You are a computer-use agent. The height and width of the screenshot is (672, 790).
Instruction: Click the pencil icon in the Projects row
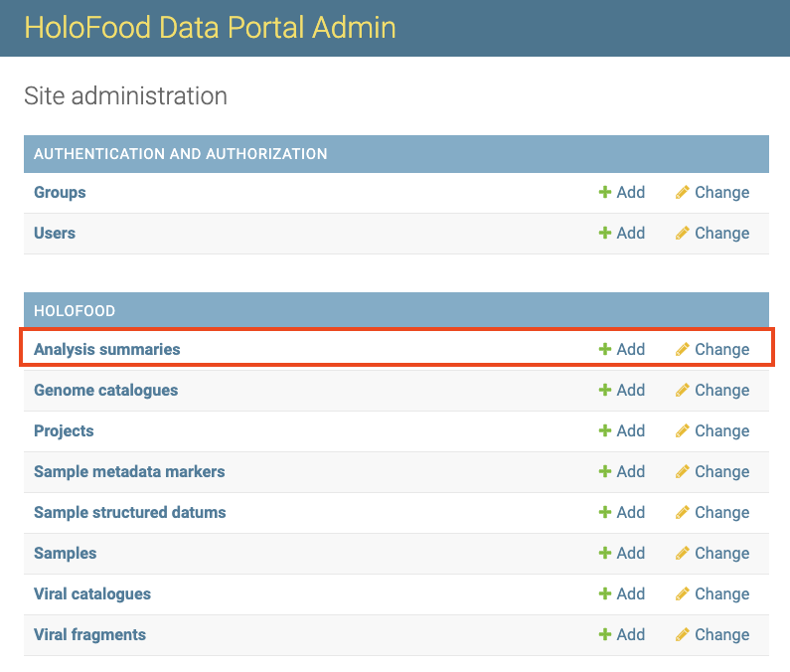[682, 430]
